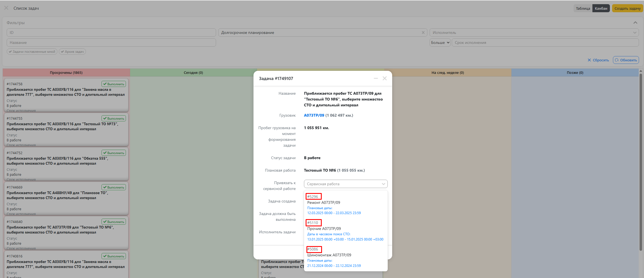Click the dialog title Задача #1749107
644x278 pixels.
pos(276,79)
